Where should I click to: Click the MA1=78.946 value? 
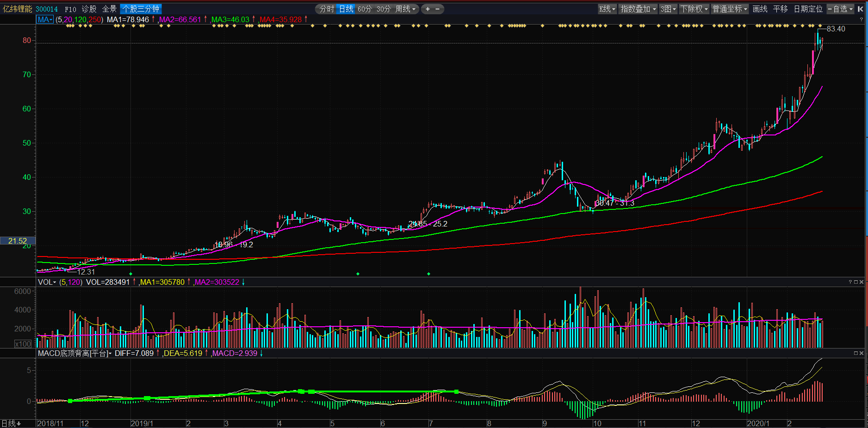tap(128, 19)
